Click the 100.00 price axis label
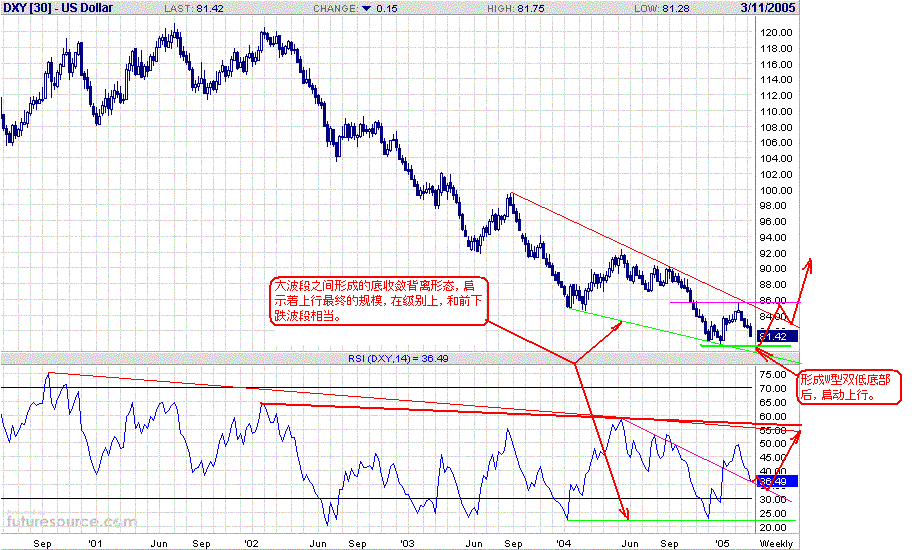Viewport: 916px width, 550px height. click(776, 190)
